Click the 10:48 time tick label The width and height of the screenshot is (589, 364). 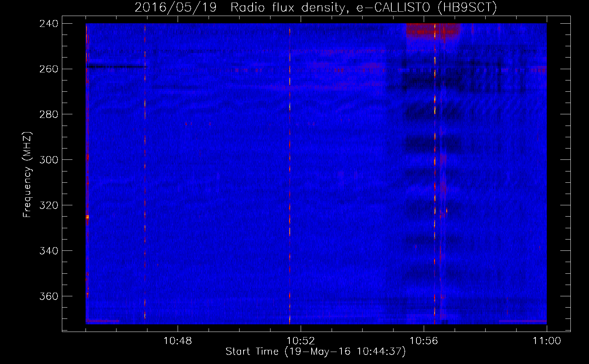178,341
